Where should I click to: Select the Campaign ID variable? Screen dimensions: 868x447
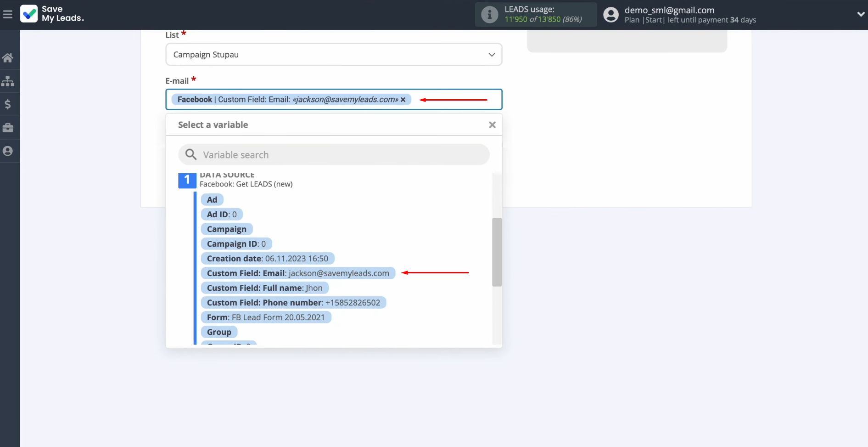coord(236,244)
